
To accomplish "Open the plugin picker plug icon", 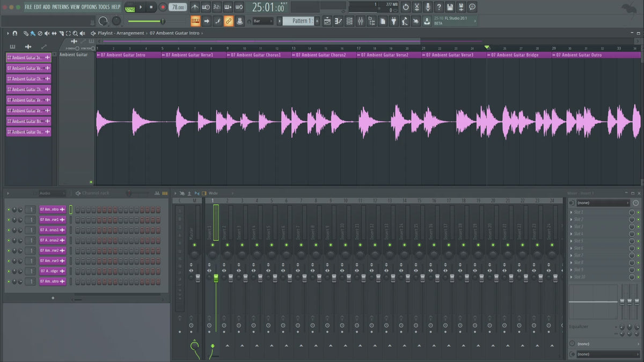I will click(x=393, y=21).
